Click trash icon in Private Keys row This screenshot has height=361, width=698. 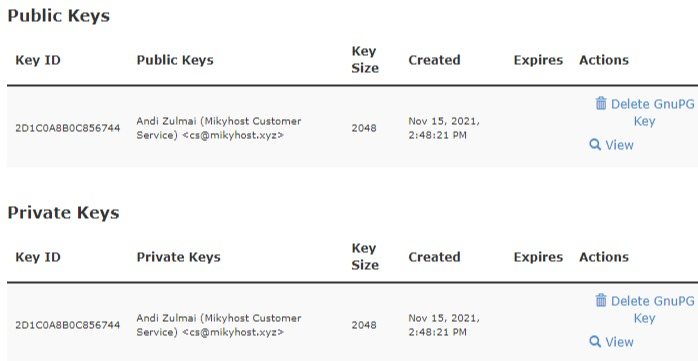point(601,300)
